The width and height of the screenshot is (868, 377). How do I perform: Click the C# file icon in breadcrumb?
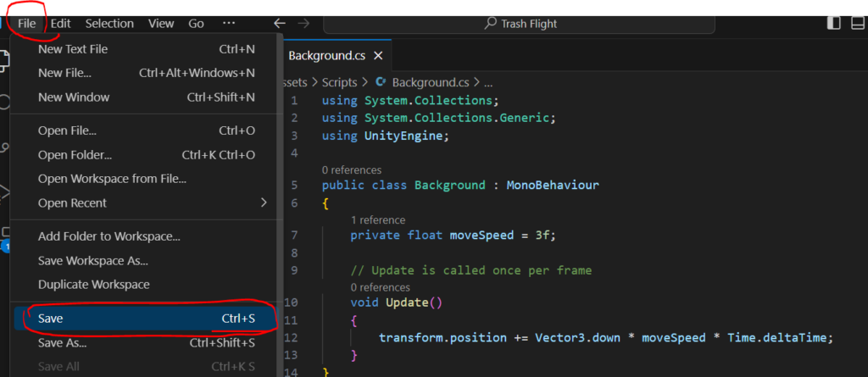click(381, 82)
